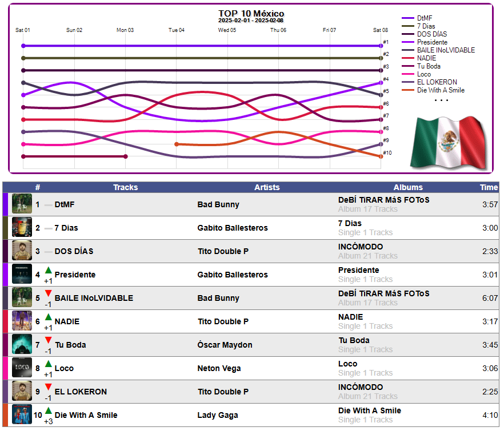Click the Die With A Smile cover art
This screenshot has width=504, height=431.
pos(22,414)
